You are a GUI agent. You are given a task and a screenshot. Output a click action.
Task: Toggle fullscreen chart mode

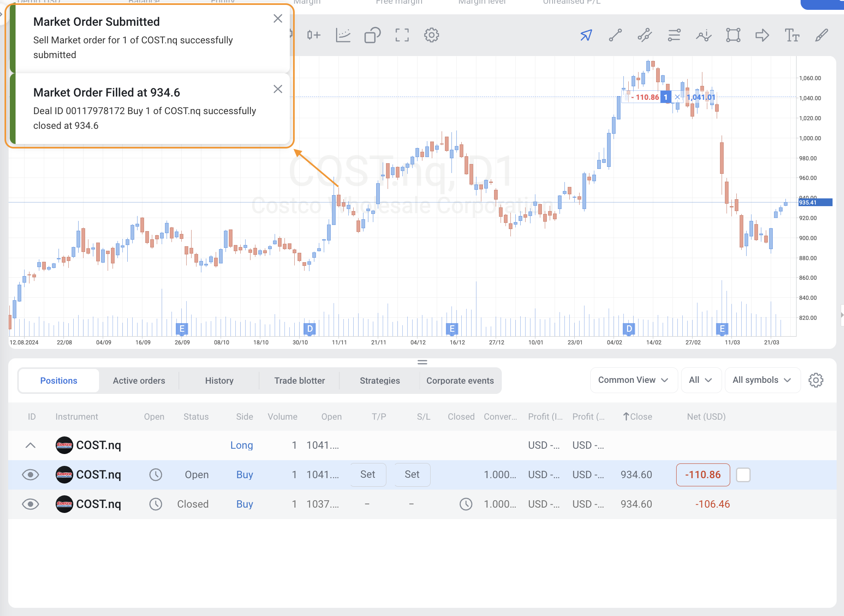tap(402, 35)
